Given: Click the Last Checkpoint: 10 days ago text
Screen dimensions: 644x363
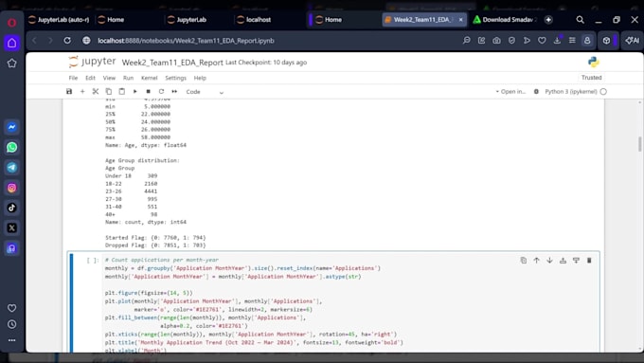Looking at the screenshot, I should [266, 63].
